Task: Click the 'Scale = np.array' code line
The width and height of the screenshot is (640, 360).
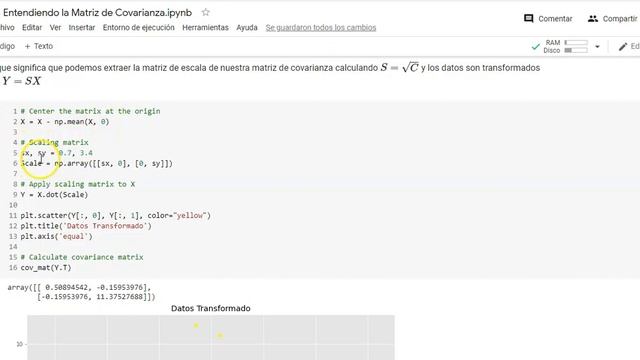Action: pyautogui.click(x=97, y=163)
